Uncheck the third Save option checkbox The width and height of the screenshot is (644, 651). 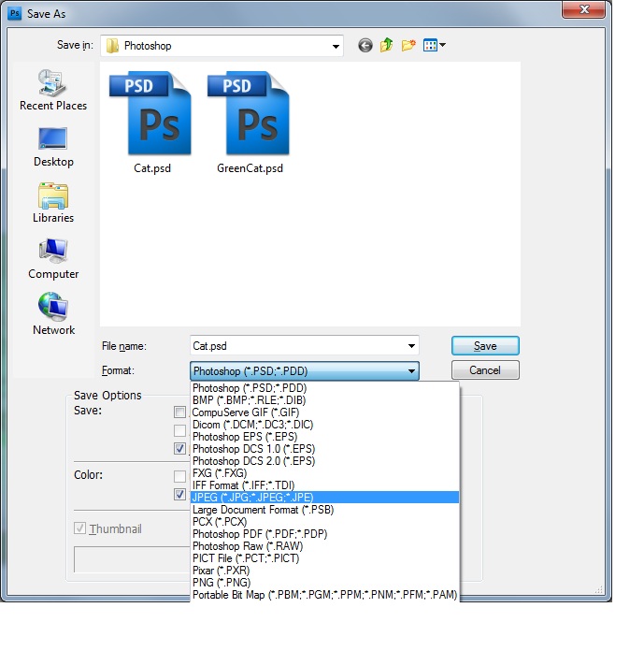click(x=179, y=448)
